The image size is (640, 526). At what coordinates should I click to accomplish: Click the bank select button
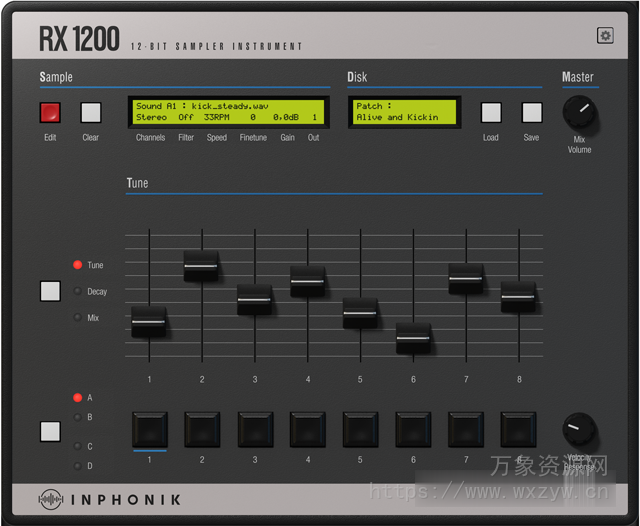[x=50, y=431]
